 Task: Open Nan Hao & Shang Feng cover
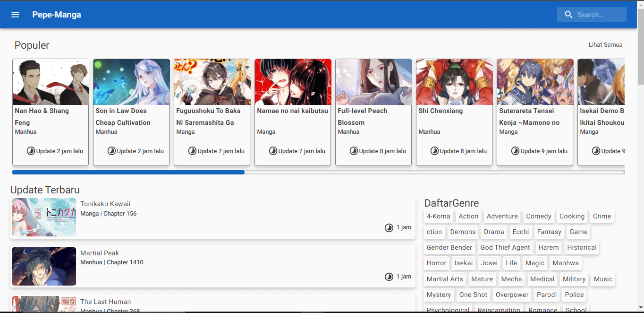[51, 82]
